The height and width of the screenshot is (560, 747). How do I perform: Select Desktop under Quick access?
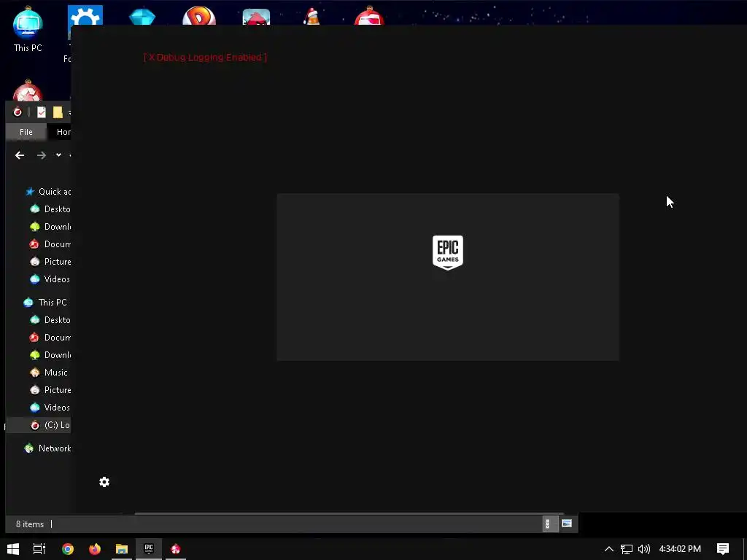[50, 209]
